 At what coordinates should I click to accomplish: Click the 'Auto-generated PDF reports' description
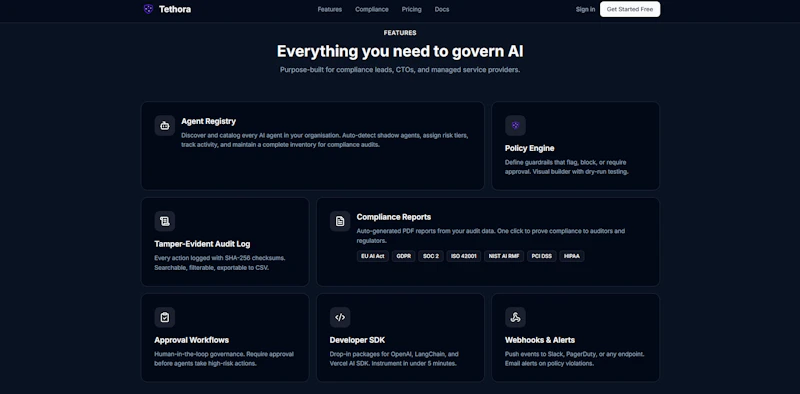tap(491, 236)
